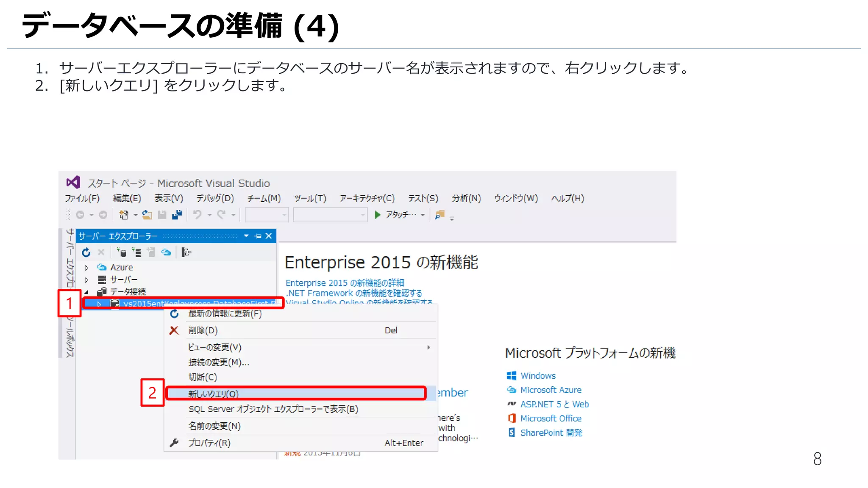Click the Open File folder icon
The width and height of the screenshot is (868, 488).
click(147, 215)
